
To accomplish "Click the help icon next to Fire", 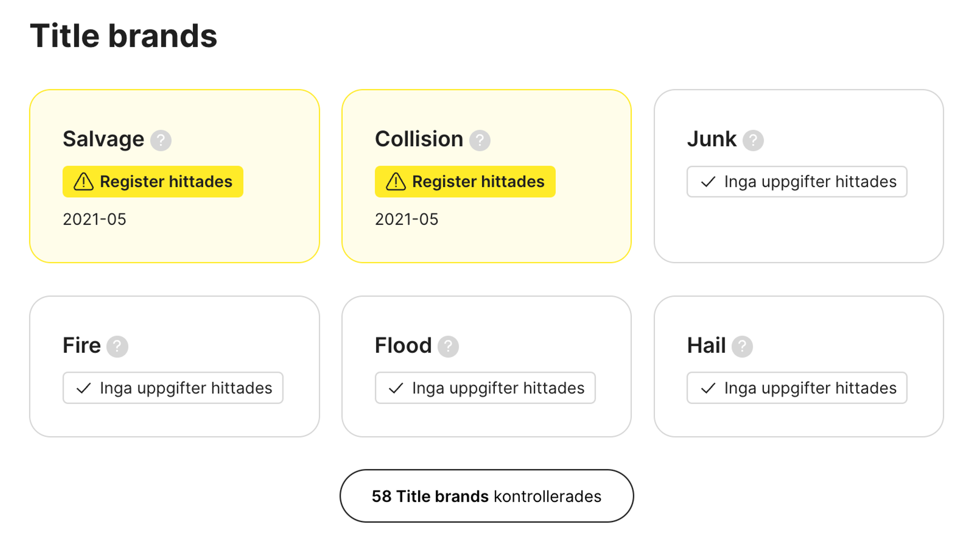I will [117, 346].
